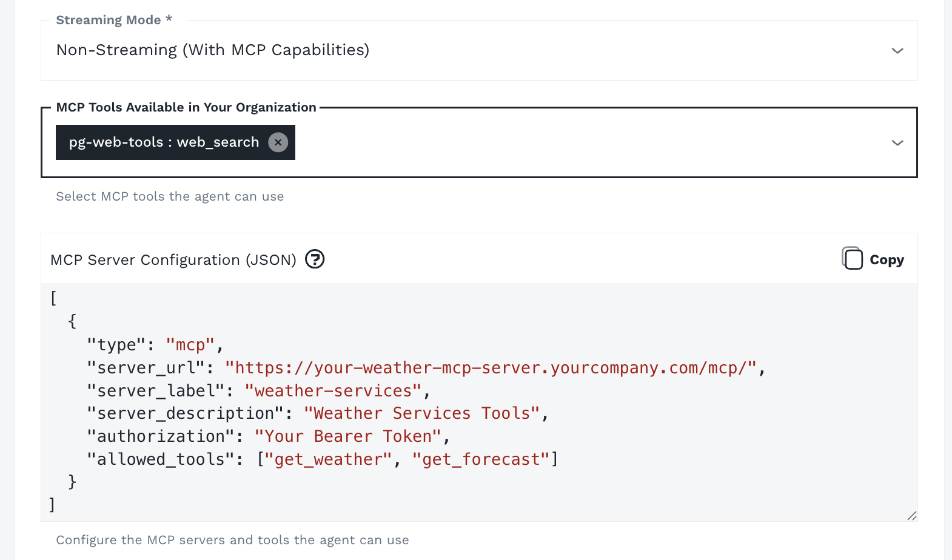Viewport: 952px width, 560px height.
Task: Copy the MCP server JSON configuration
Action: coord(872,259)
